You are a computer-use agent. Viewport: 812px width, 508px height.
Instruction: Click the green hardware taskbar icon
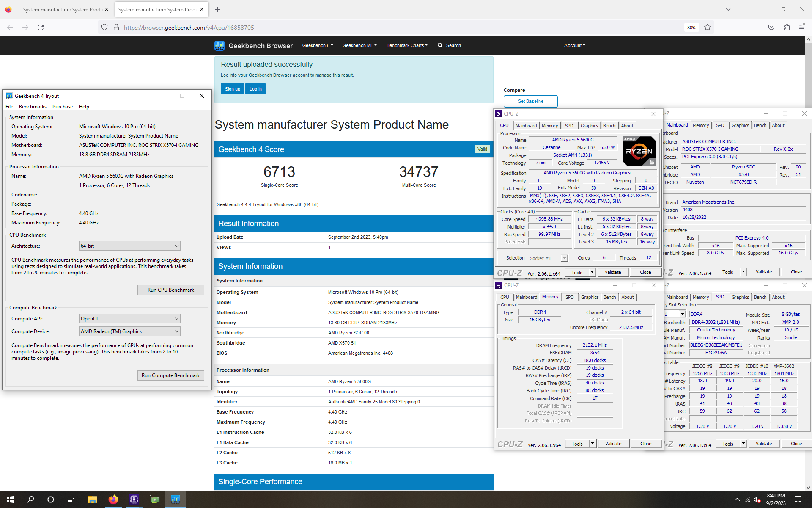click(155, 500)
